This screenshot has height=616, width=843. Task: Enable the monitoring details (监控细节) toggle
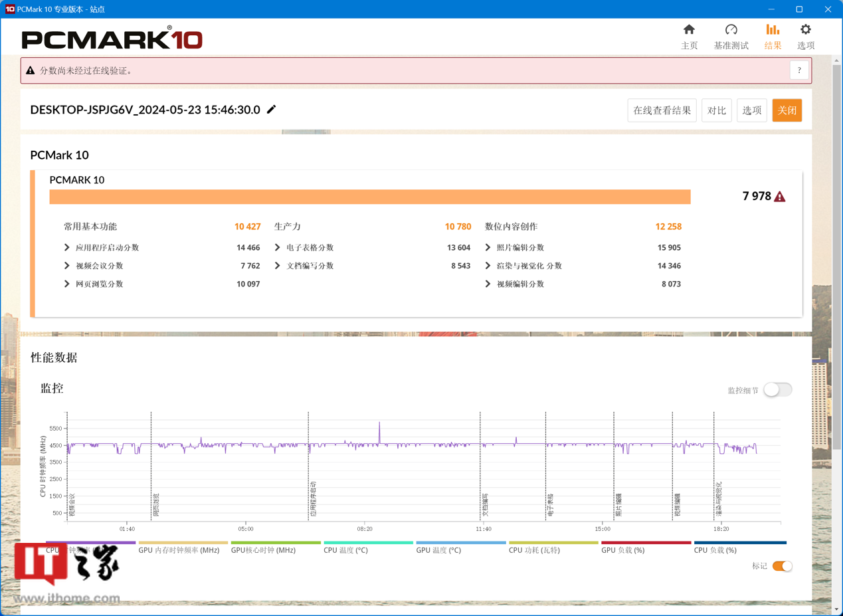[x=777, y=390]
